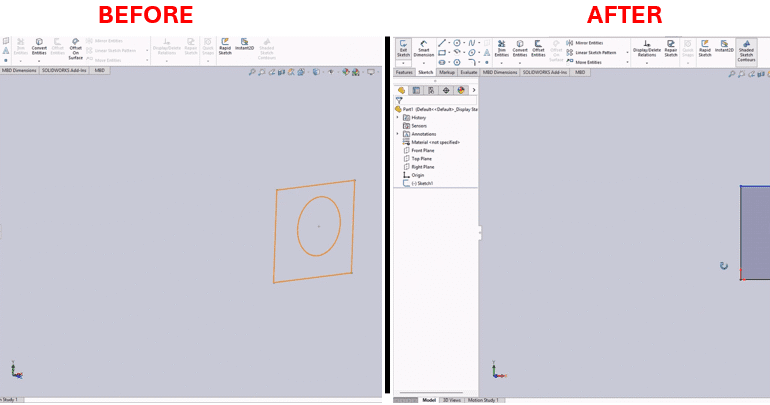
Task: Select Front Plane in the feature tree
Action: pos(419,151)
